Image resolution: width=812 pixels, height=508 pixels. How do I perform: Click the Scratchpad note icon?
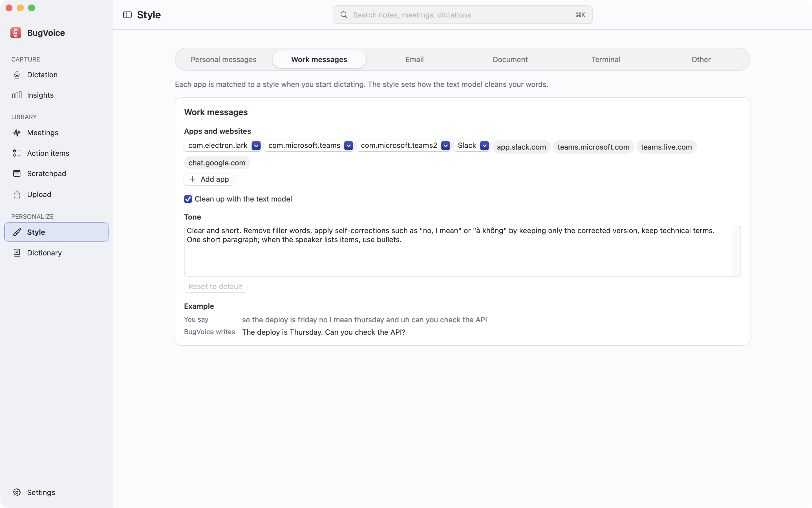(x=17, y=173)
